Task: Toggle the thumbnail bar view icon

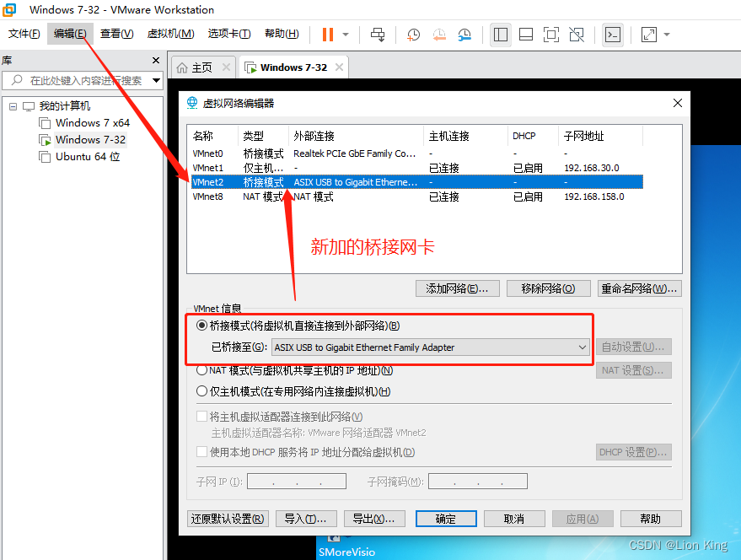Action: point(526,35)
